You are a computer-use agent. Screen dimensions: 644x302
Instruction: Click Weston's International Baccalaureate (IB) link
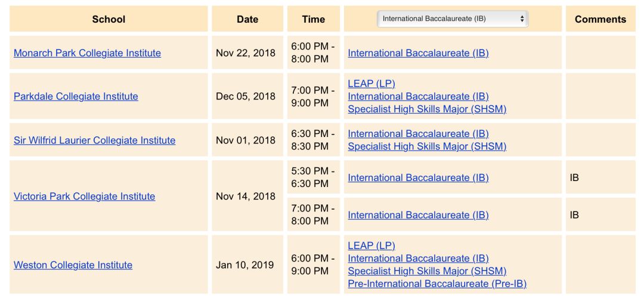point(418,259)
